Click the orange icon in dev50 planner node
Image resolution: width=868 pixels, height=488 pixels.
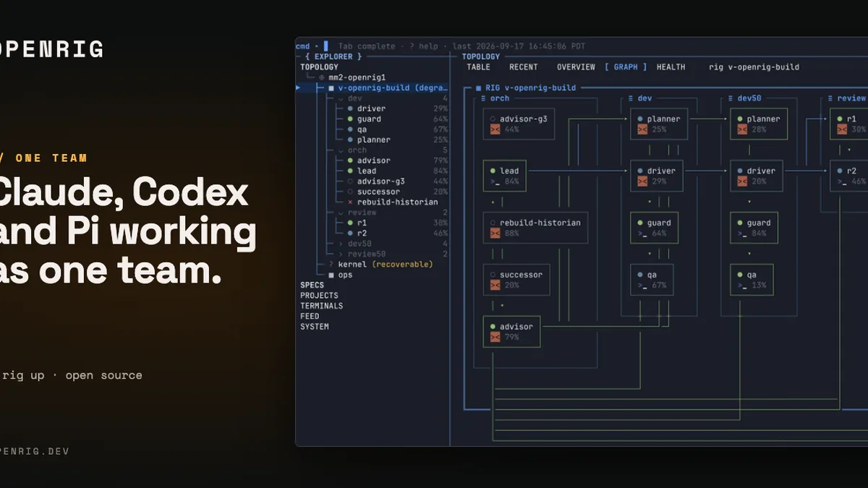click(x=742, y=129)
